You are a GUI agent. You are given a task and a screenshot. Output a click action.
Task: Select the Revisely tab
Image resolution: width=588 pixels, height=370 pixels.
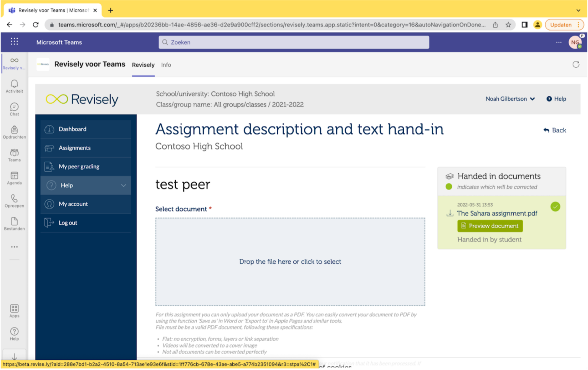pos(143,65)
